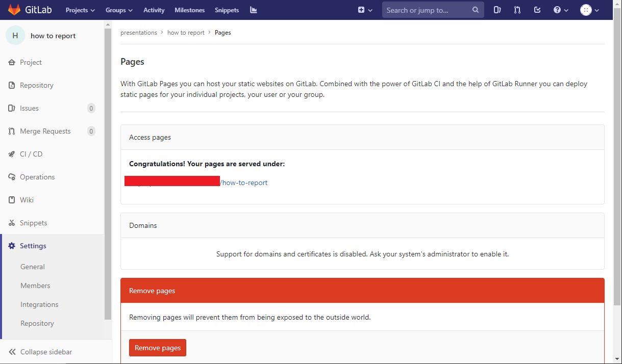Open 'presentations' breadcrumb link
Screen dimensions: 622x364
pyautogui.click(x=139, y=33)
